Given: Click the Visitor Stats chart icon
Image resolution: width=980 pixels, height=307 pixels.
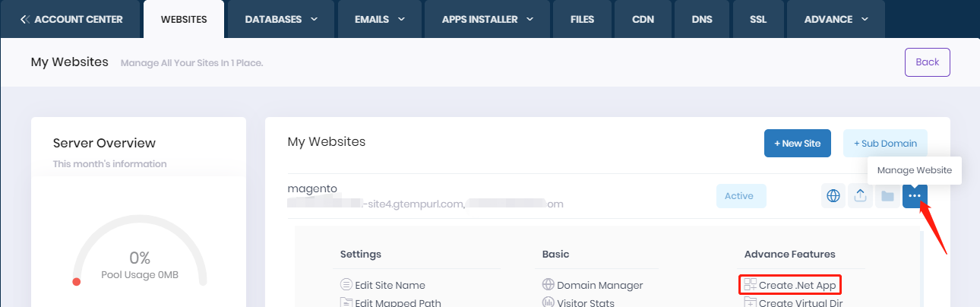Looking at the screenshot, I should pyautogui.click(x=548, y=302).
